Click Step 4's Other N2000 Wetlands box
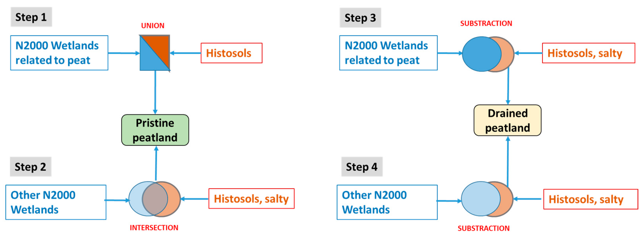The width and height of the screenshot is (644, 238). pos(387,202)
